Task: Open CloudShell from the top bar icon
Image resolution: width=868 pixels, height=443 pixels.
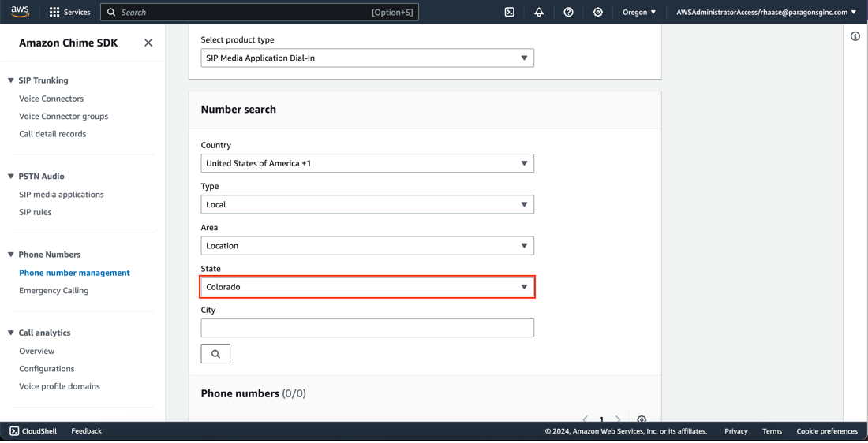Action: pyautogui.click(x=509, y=12)
